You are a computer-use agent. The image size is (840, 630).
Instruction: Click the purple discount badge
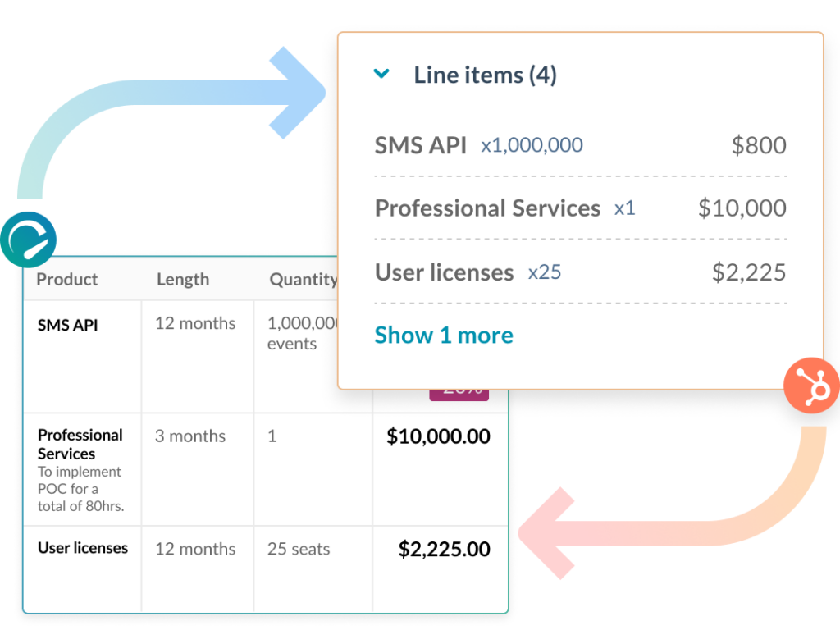coord(459,394)
